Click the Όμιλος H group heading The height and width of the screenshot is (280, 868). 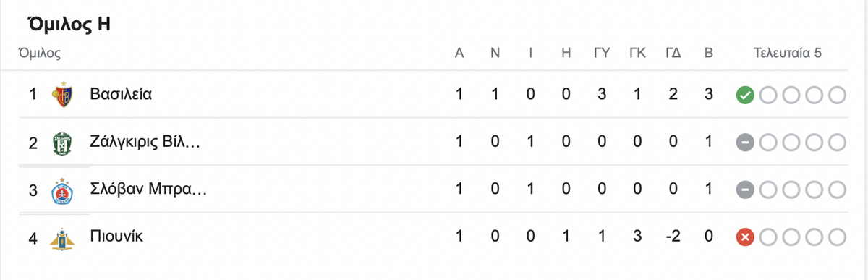pos(69,24)
